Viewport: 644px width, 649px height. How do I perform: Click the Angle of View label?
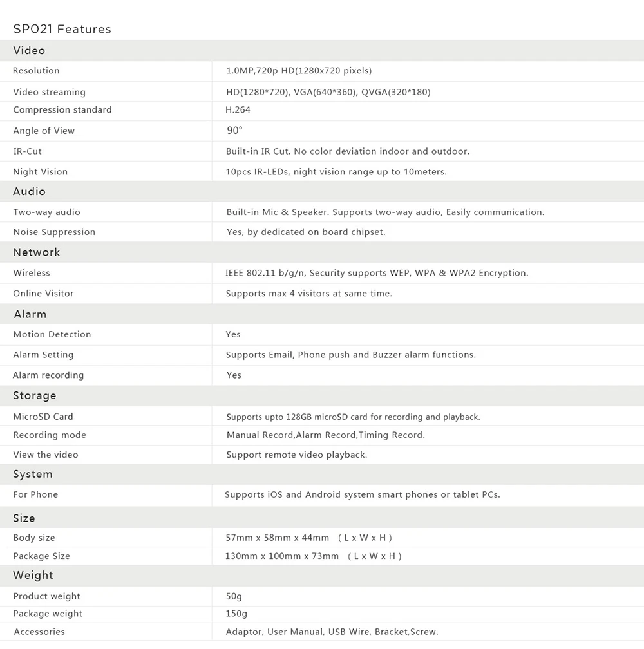(x=44, y=131)
